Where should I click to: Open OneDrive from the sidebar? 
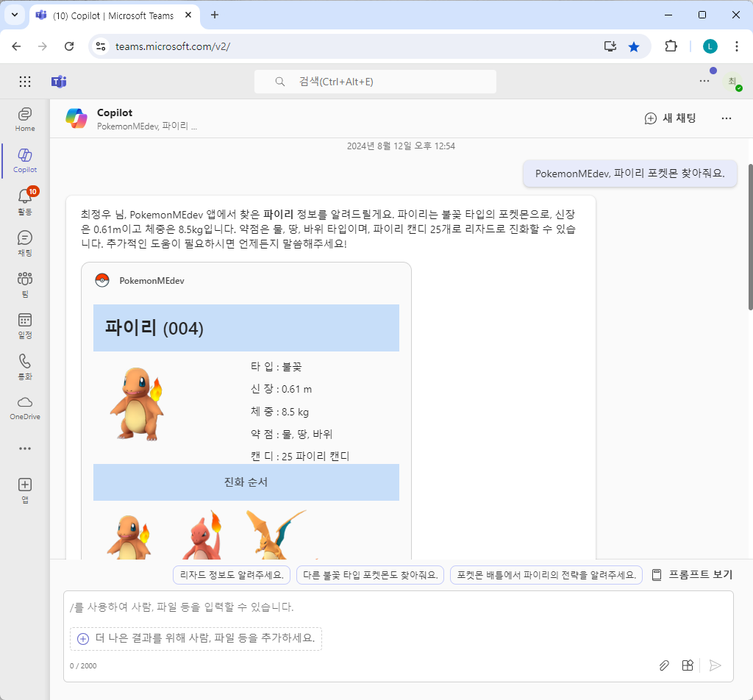point(25,408)
